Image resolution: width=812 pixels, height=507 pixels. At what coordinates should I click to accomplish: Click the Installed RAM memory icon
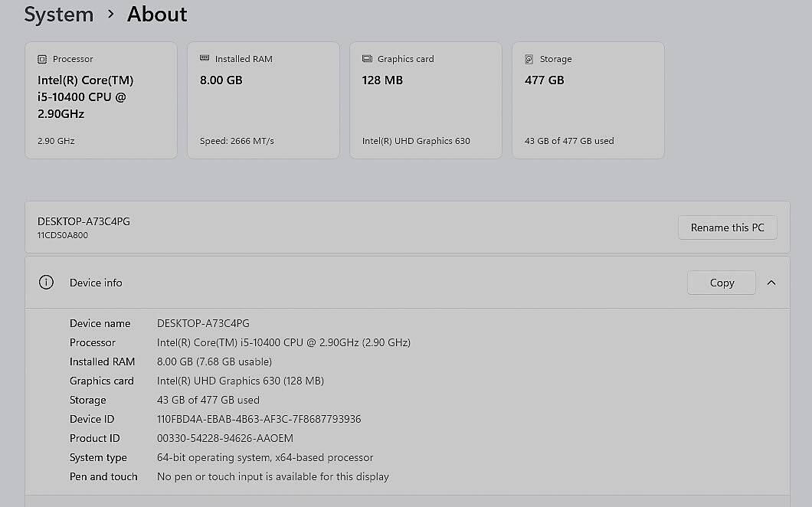tap(205, 58)
